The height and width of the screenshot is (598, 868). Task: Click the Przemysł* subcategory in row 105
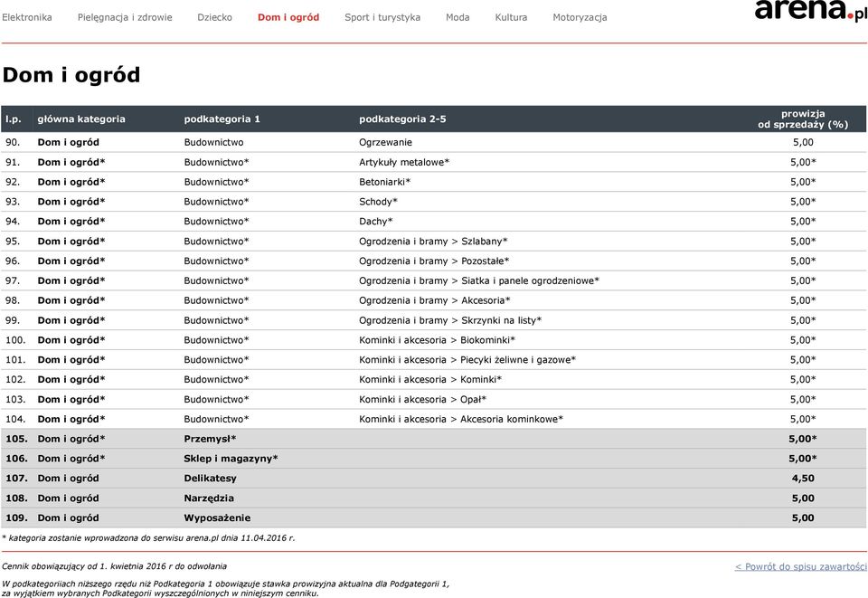(210, 439)
